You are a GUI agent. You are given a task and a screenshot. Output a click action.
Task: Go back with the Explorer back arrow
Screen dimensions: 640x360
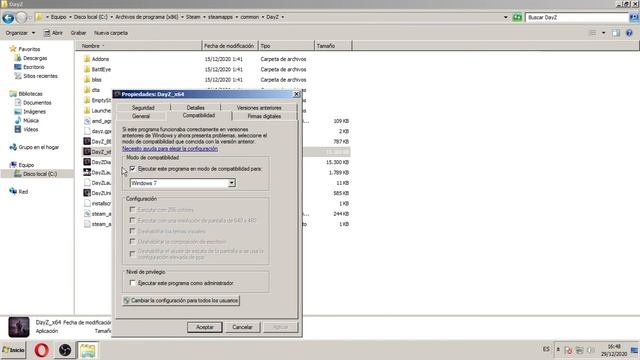8,18
